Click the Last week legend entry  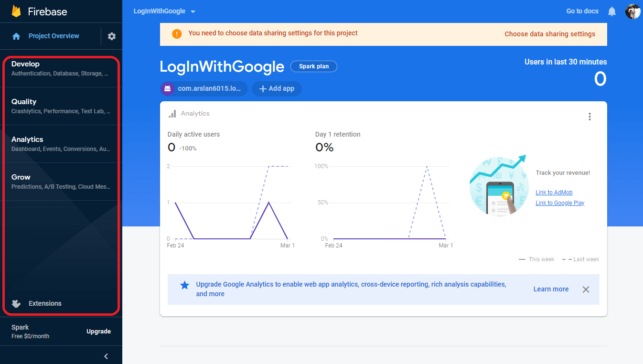coord(581,259)
